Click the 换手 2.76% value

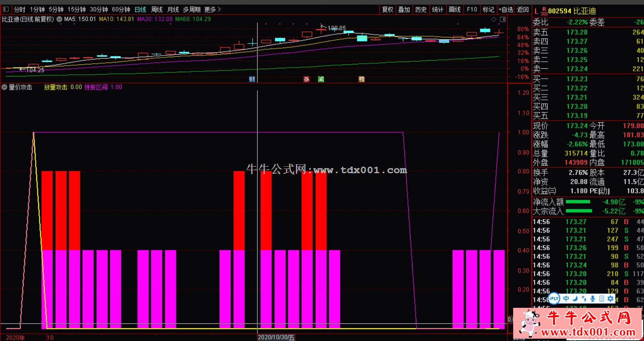pos(578,172)
